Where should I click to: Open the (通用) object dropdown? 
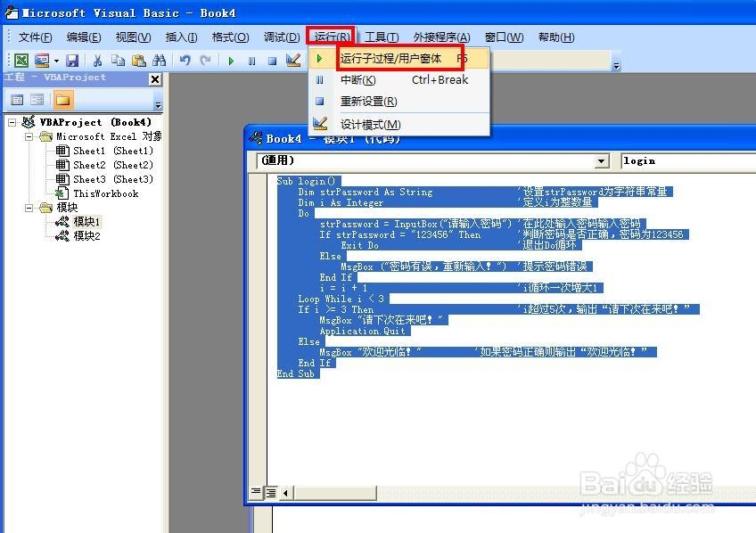tap(601, 161)
